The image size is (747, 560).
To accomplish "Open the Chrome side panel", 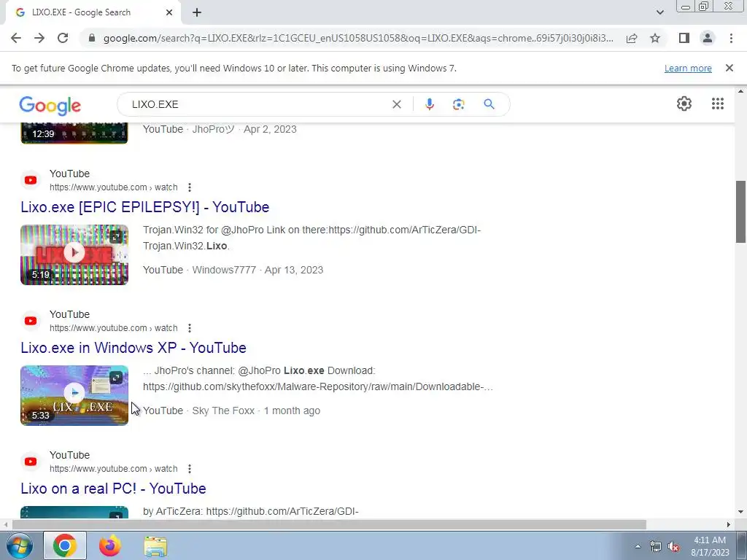I will pos(684,38).
